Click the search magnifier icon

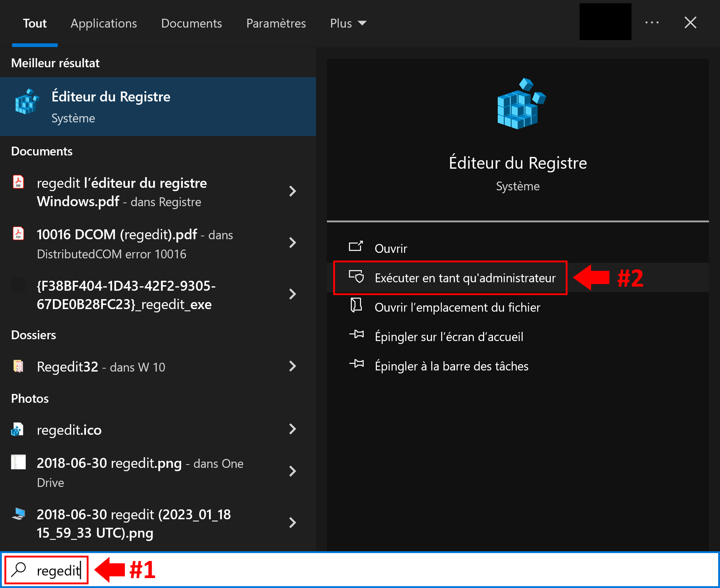pyautogui.click(x=18, y=570)
